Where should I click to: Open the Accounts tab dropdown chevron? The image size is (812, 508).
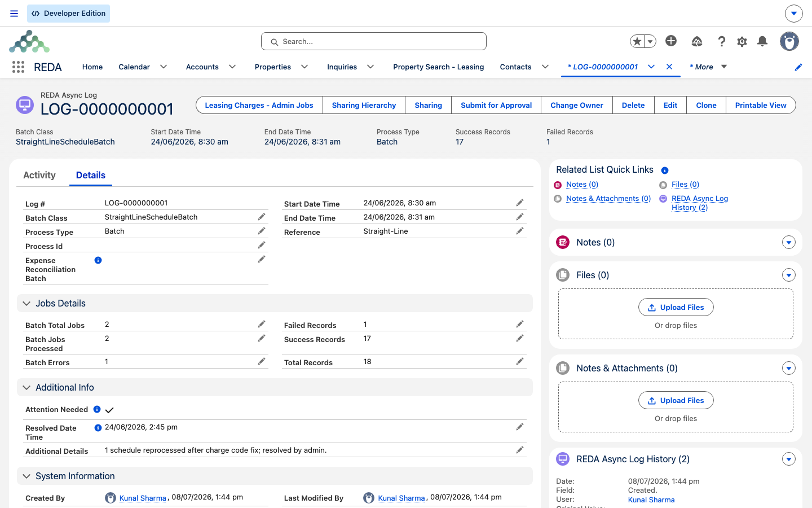tap(232, 67)
